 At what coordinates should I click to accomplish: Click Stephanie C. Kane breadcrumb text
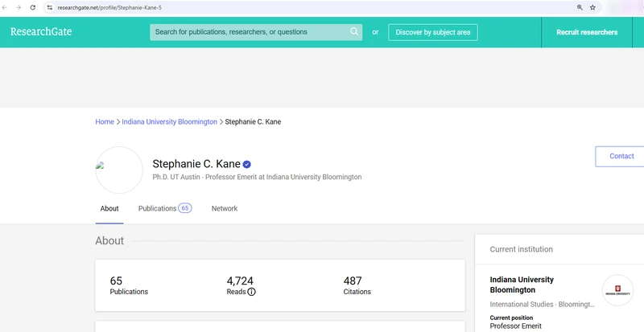253,122
